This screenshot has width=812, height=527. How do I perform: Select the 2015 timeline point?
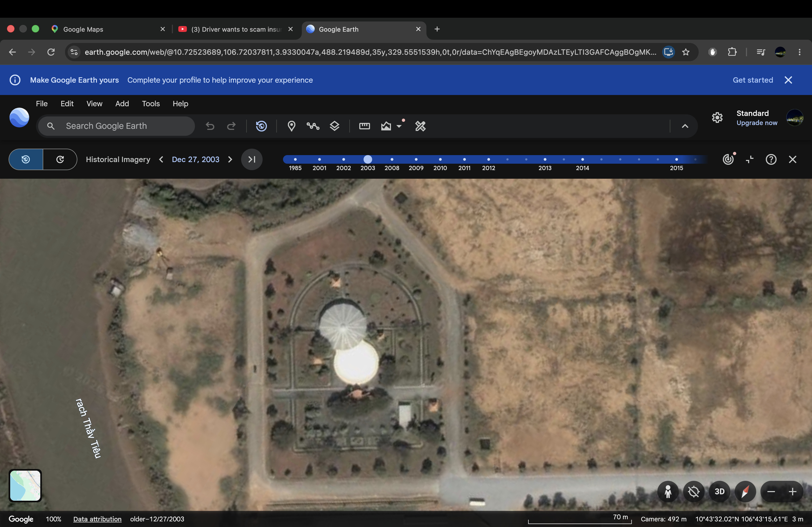point(677,159)
